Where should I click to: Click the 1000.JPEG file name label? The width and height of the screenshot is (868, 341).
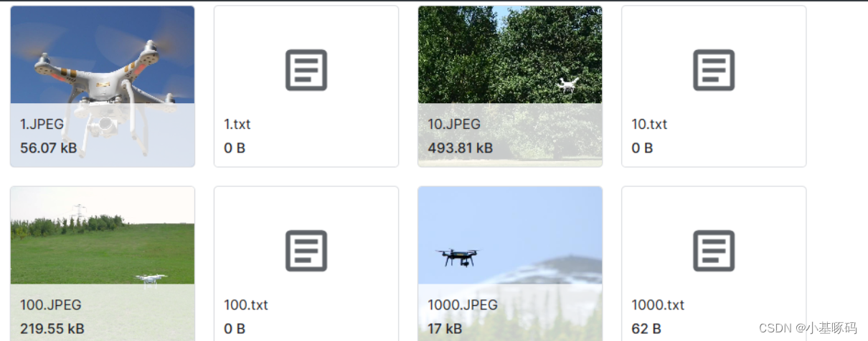point(463,304)
